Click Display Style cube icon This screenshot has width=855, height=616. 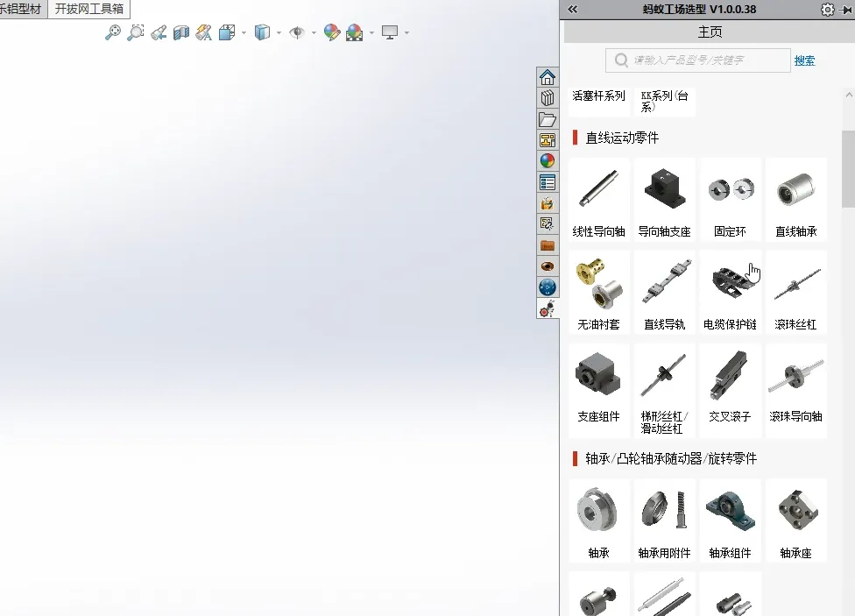(x=262, y=32)
